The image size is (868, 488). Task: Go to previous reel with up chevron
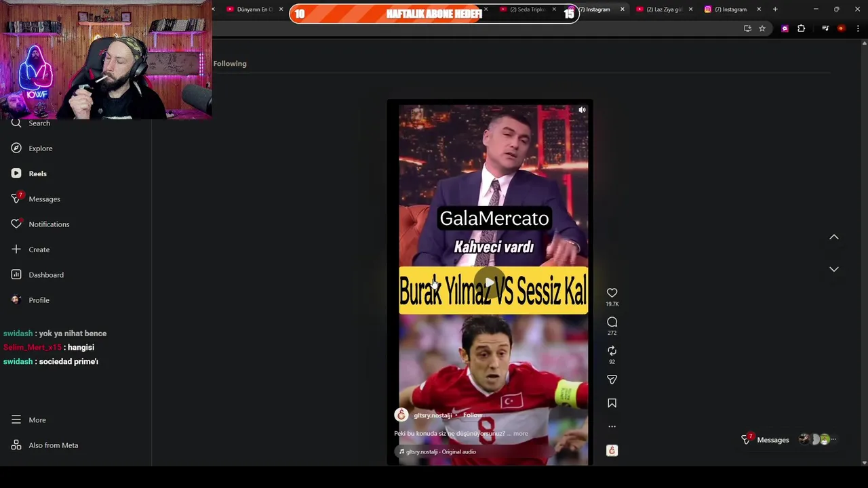click(x=834, y=237)
